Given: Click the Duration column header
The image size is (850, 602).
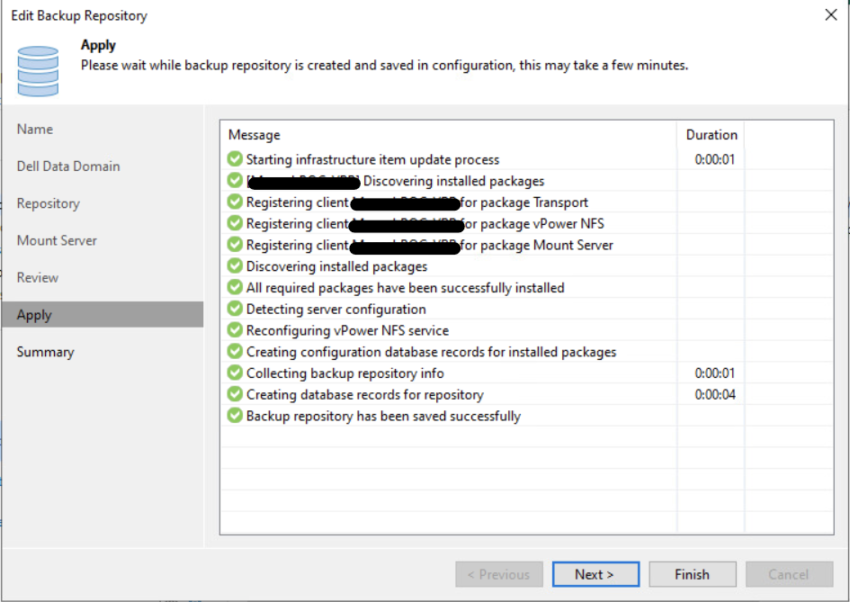Looking at the screenshot, I should point(711,134).
